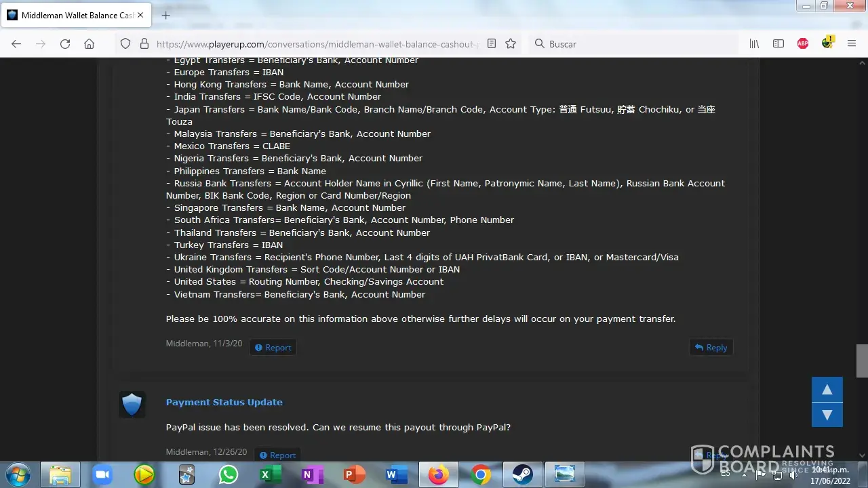Screen dimensions: 868x488
Task: Open a new browser tab
Action: pos(166,15)
